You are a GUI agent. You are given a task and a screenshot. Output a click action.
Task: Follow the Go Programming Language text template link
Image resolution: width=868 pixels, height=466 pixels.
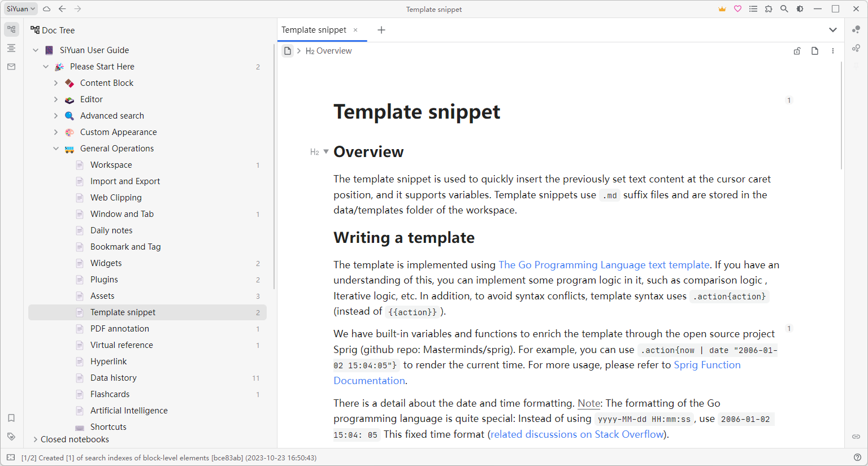604,265
